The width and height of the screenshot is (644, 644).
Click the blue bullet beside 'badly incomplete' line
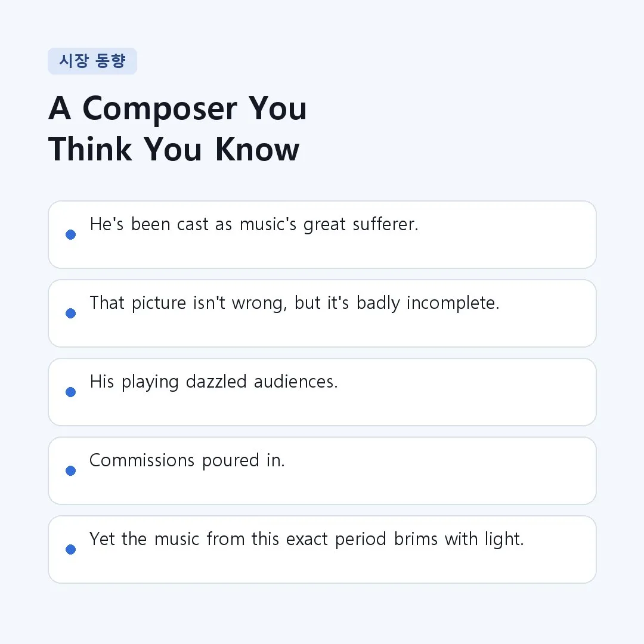(x=70, y=314)
